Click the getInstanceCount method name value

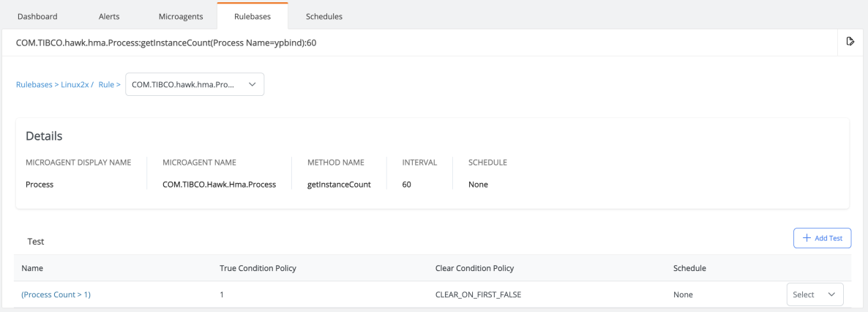pos(339,185)
